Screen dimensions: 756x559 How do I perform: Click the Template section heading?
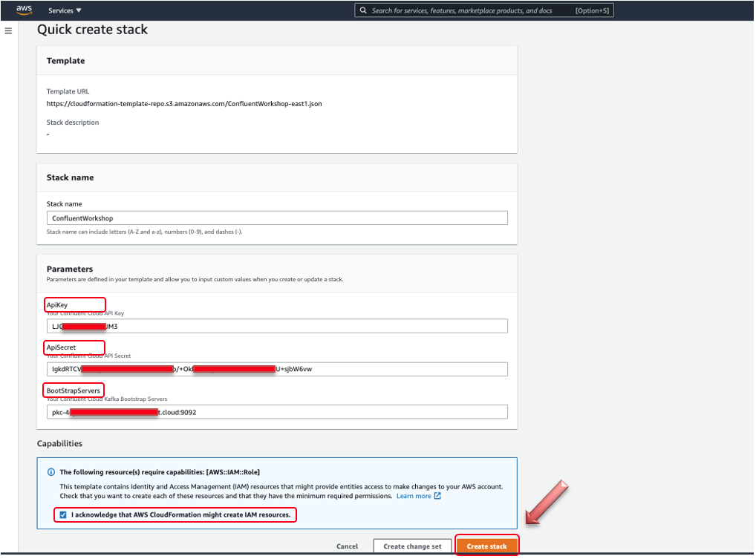tap(65, 61)
